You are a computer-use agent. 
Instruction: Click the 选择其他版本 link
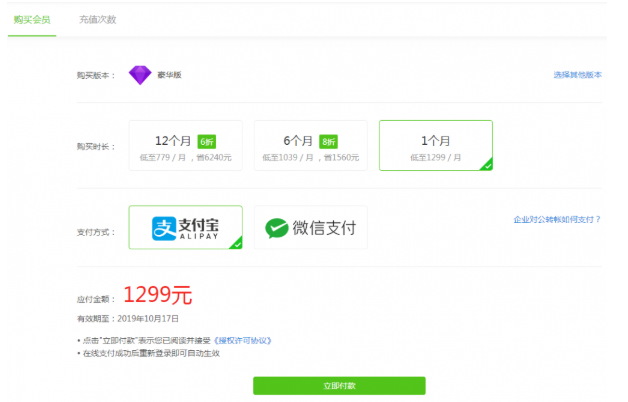click(x=577, y=75)
